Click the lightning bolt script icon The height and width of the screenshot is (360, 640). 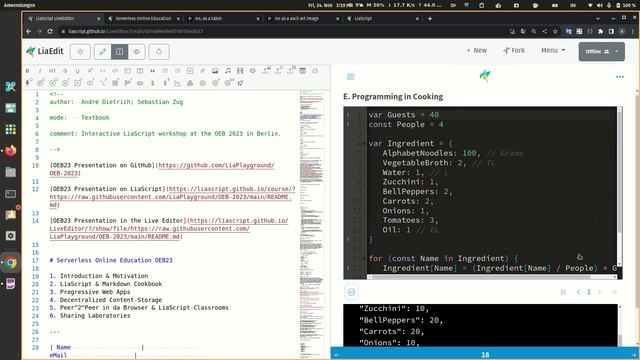[x=28, y=83]
